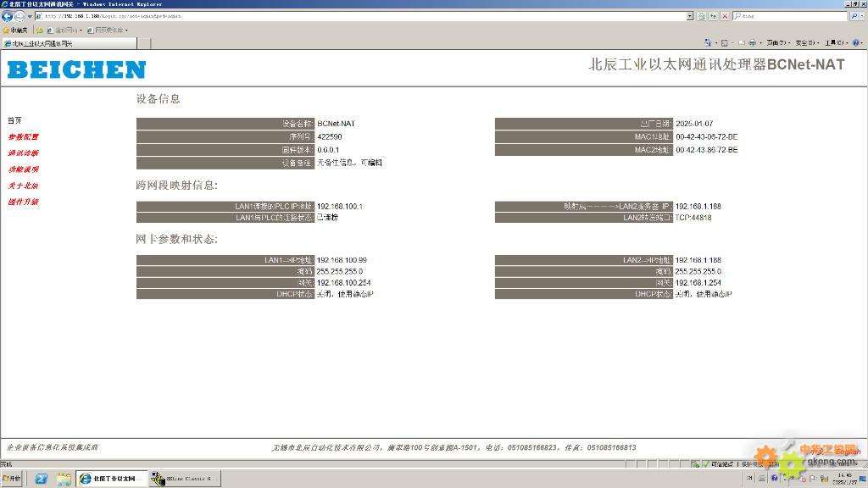Refresh the page with the refresh icon
868x488 pixels.
point(713,16)
